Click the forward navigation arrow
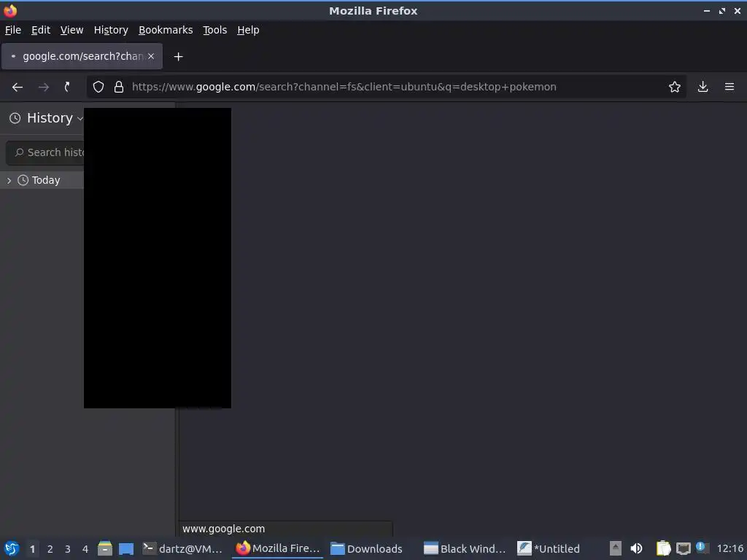The height and width of the screenshot is (560, 747). point(43,87)
